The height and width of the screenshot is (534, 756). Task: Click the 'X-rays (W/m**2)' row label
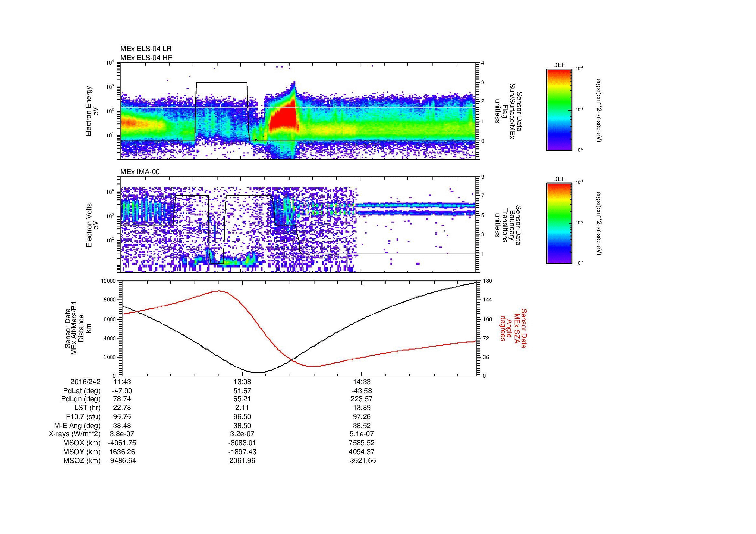tap(74, 434)
